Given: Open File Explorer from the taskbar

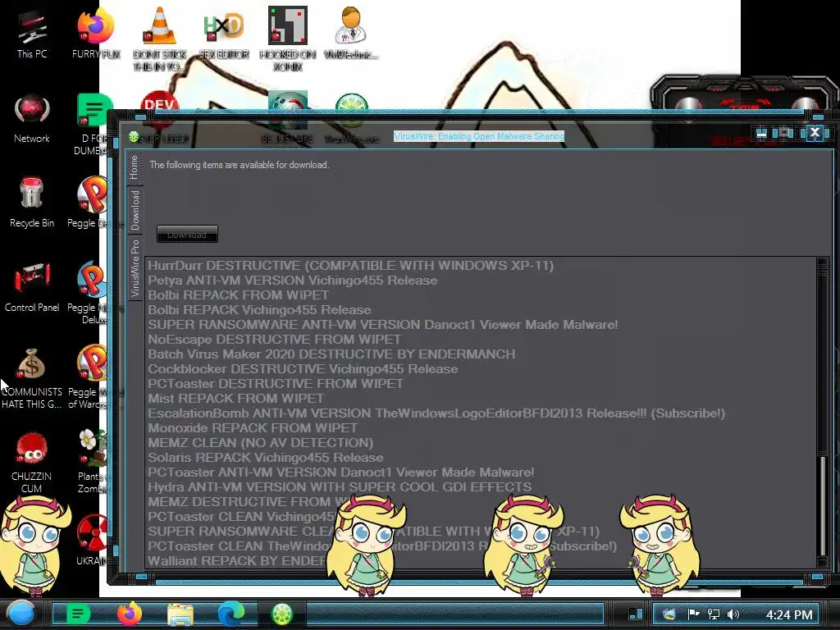Looking at the screenshot, I should point(180,614).
